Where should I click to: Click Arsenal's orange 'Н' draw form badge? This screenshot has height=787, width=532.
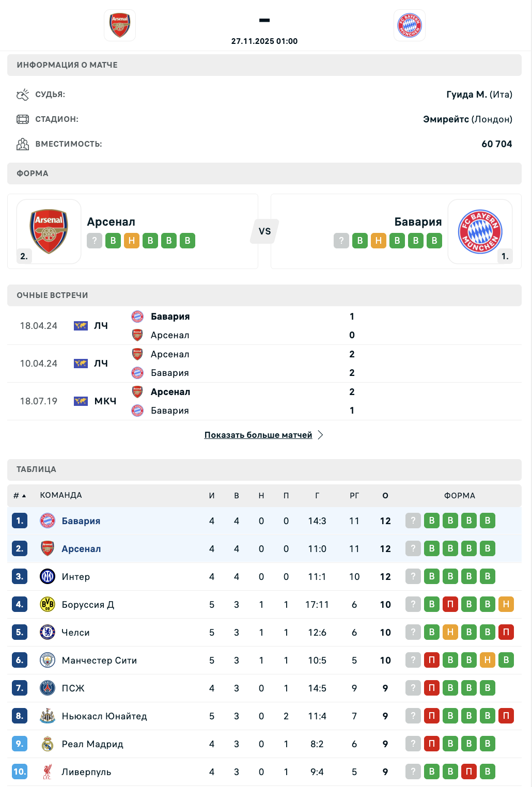(x=132, y=241)
